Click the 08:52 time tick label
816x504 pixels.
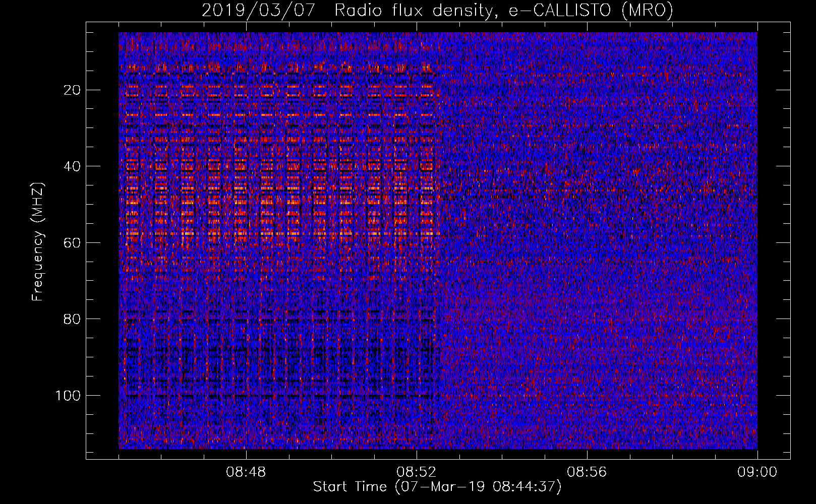416,472
